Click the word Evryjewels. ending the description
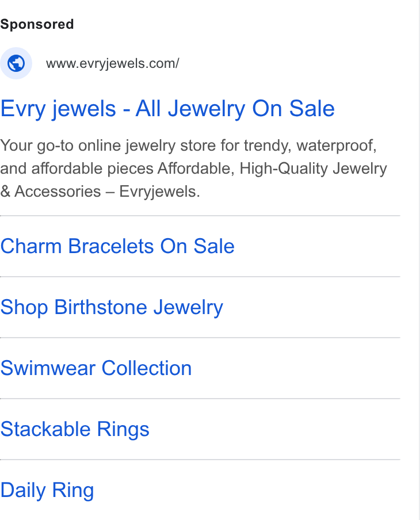This screenshot has height=520, width=420. pyautogui.click(x=159, y=192)
